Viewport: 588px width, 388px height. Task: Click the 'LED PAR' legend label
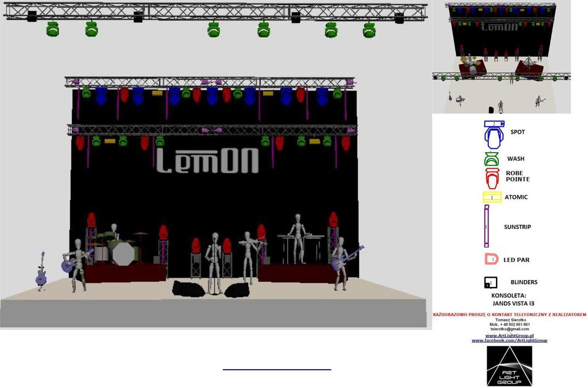pyautogui.click(x=516, y=260)
